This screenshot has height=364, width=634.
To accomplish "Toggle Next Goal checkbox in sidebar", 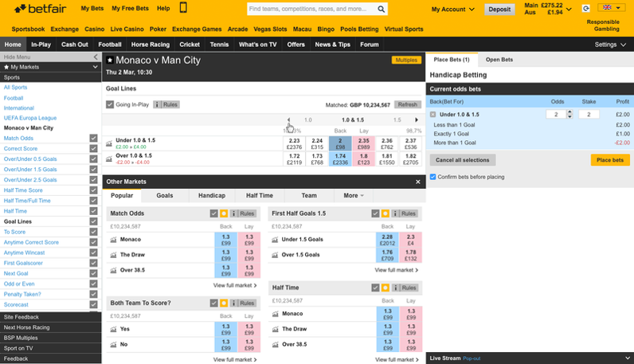I will (x=93, y=273).
